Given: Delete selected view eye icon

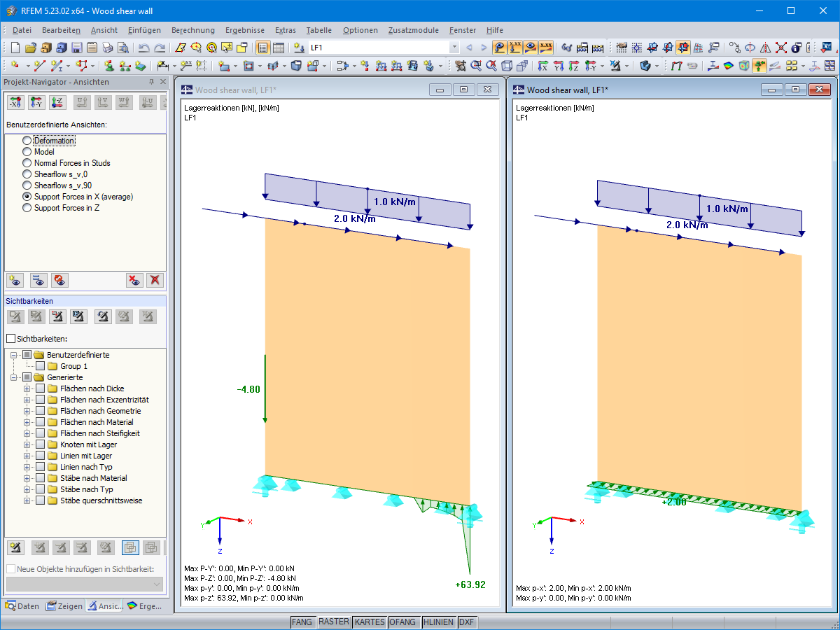Looking at the screenshot, I should coord(134,280).
